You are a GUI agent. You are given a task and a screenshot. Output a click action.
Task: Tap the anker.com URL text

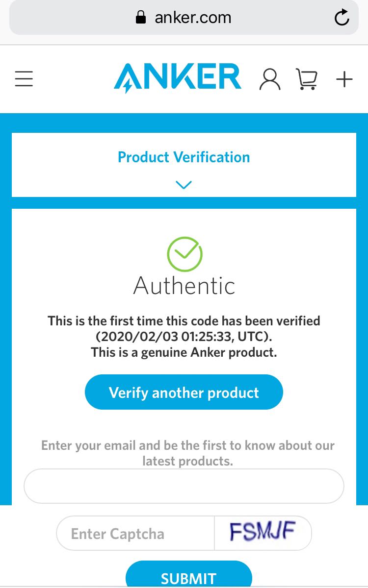[x=193, y=18]
